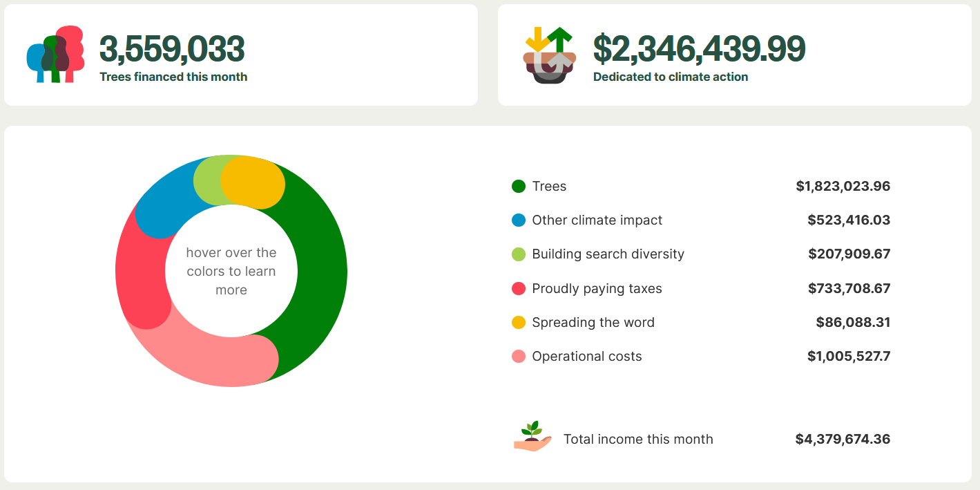Click the $733,708.67 taxes amount
Screen dimensions: 980x490
[849, 288]
